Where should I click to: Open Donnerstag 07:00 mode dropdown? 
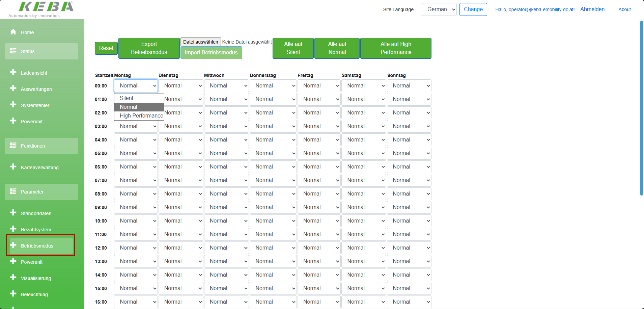273,180
